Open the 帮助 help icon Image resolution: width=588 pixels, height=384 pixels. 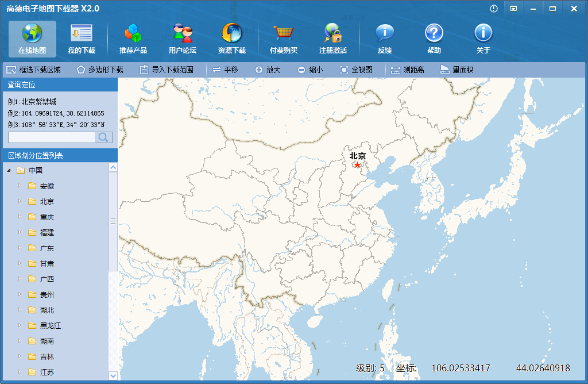[x=434, y=33]
